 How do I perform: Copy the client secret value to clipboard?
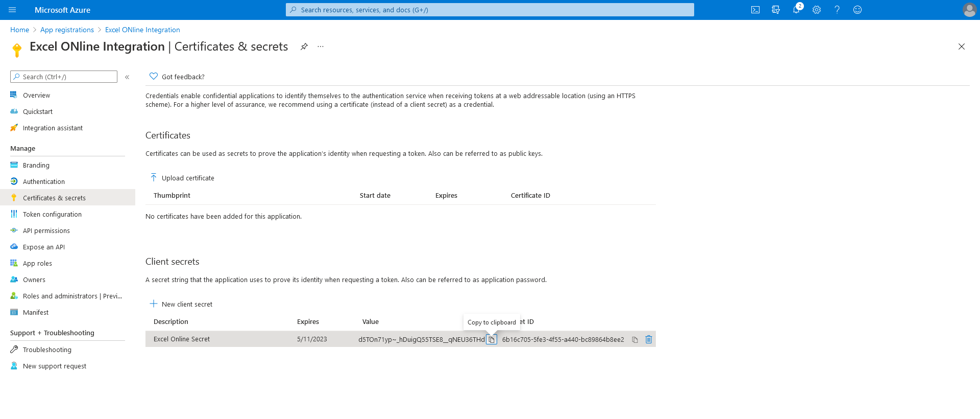click(492, 340)
